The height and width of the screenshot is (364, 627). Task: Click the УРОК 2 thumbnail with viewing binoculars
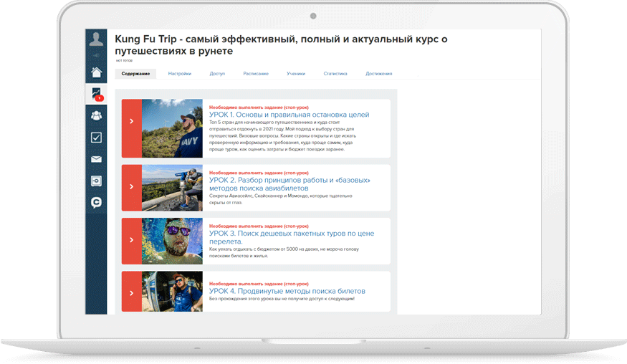173,188
